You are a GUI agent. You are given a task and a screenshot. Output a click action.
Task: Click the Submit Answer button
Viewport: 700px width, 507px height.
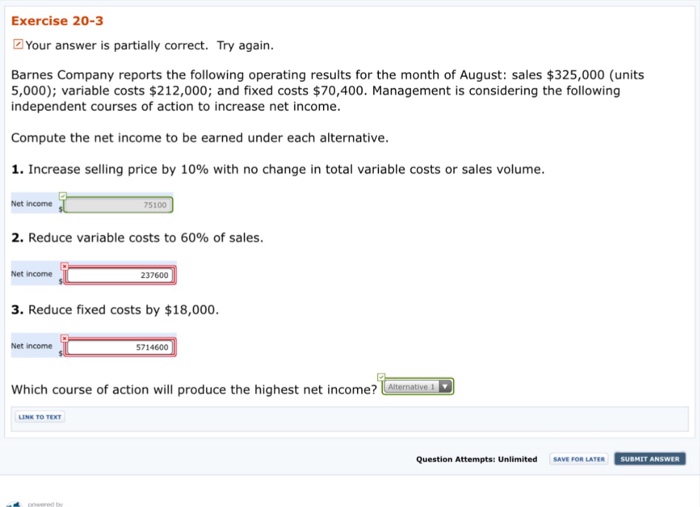coord(650,459)
